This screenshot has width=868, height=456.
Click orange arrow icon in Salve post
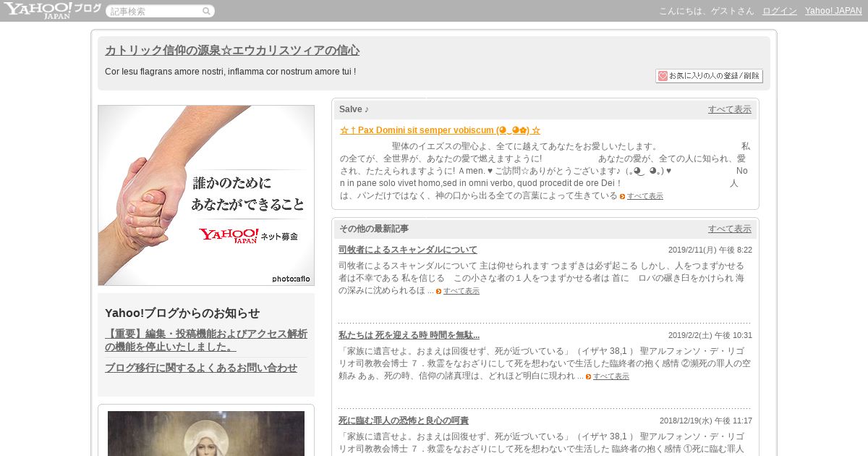(x=622, y=196)
